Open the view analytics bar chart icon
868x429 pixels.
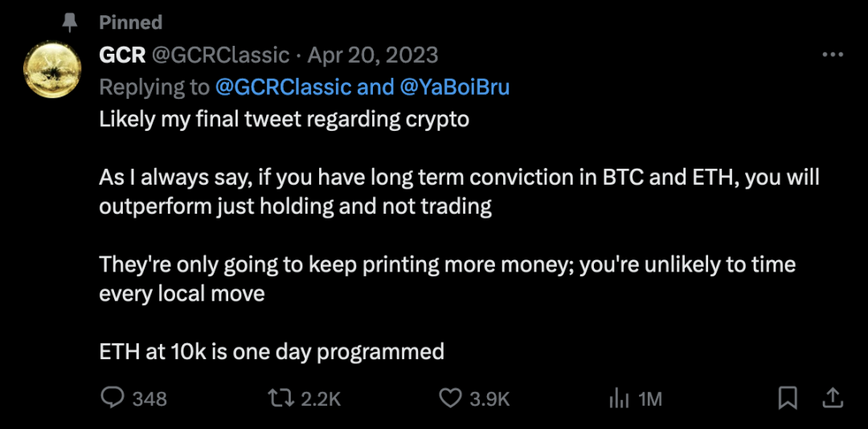(618, 398)
